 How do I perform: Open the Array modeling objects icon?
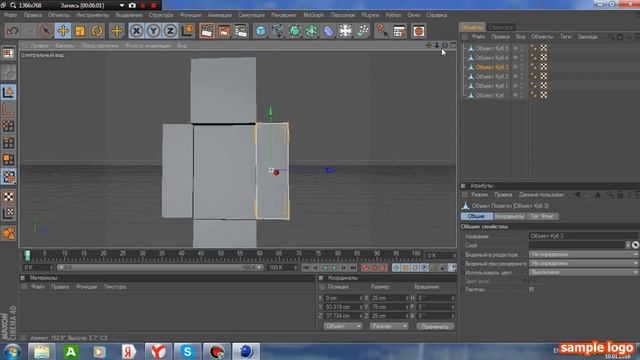pos(311,31)
